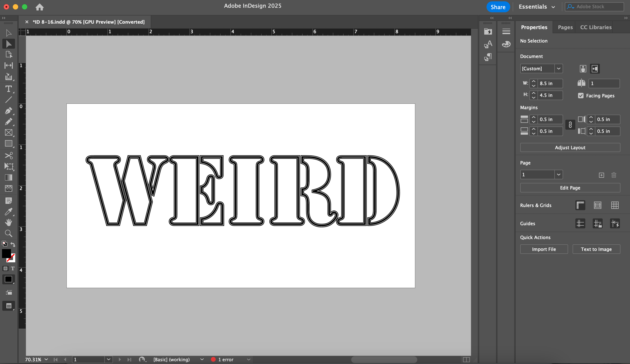
Task: Open the Color panel palette icon
Action: [x=506, y=44]
